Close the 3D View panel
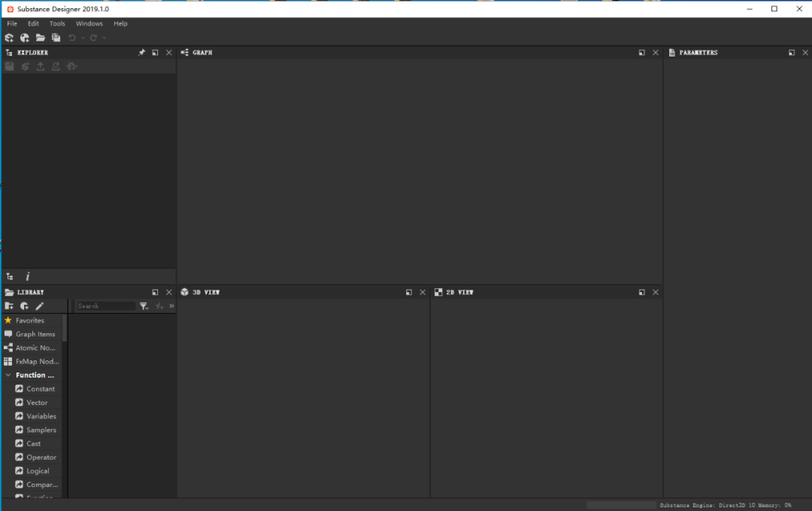Image resolution: width=812 pixels, height=511 pixels. 423,292
